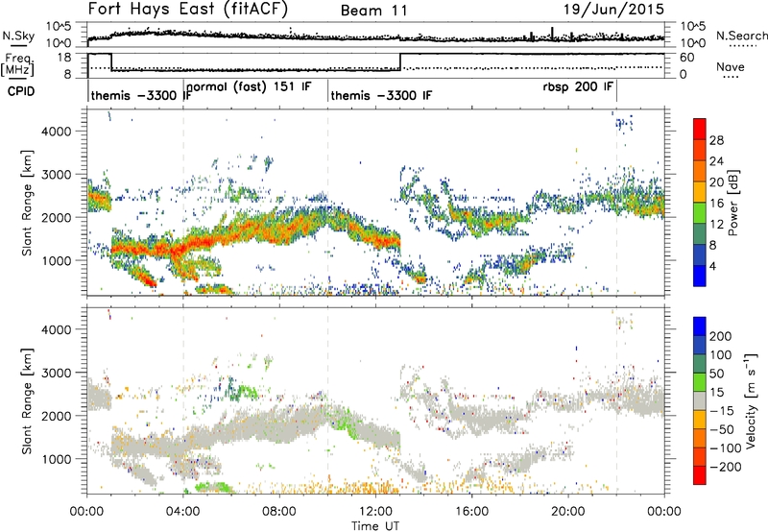Click the 'N.Search' legend label
768x532 pixels.
click(x=741, y=36)
